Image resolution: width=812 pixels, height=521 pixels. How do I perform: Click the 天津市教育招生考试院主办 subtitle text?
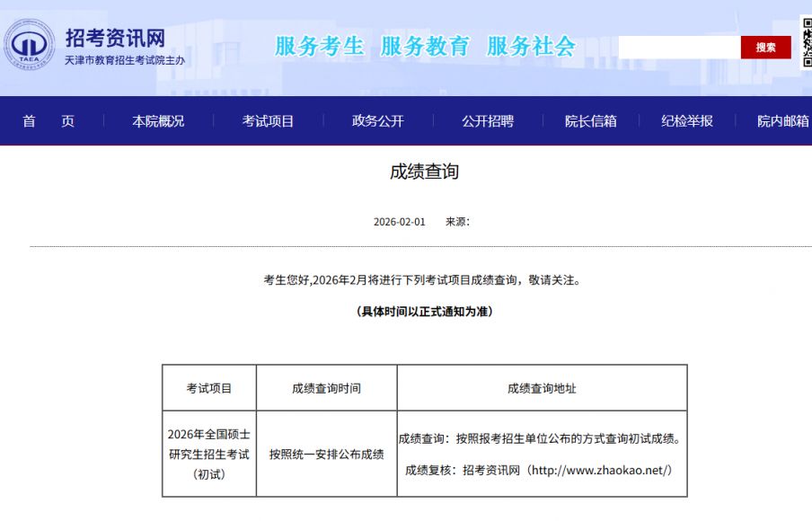pyautogui.click(x=125, y=60)
